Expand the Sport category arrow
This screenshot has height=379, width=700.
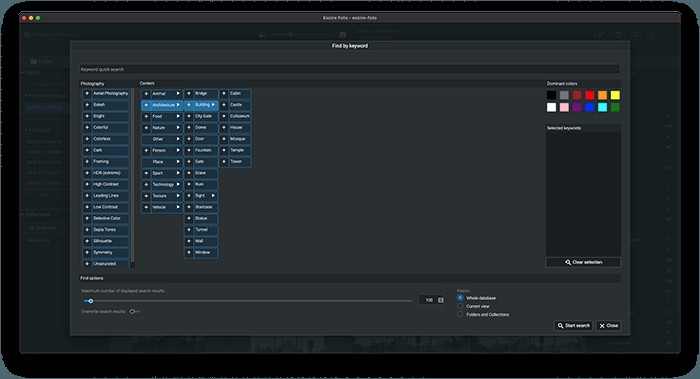coord(178,173)
